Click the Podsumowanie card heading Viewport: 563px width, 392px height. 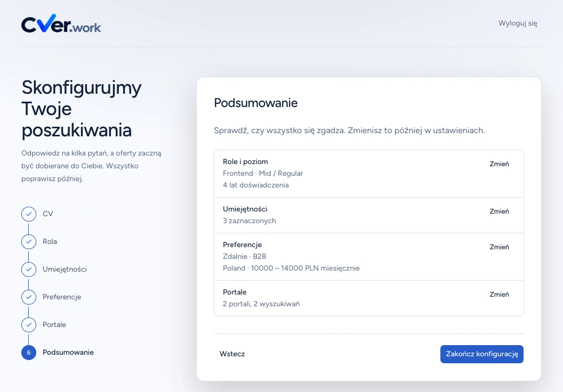click(x=256, y=103)
